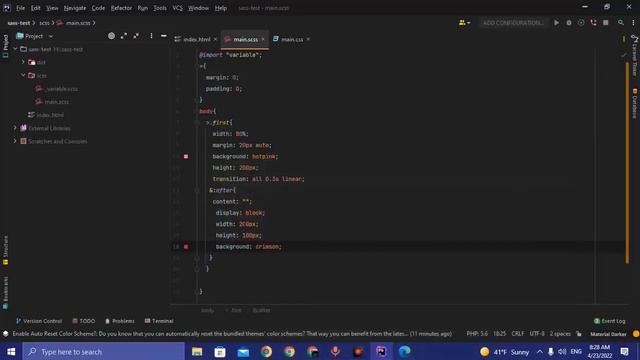640x360 pixels.
Task: Collapse the sass-test root folder
Action: [x=15, y=49]
